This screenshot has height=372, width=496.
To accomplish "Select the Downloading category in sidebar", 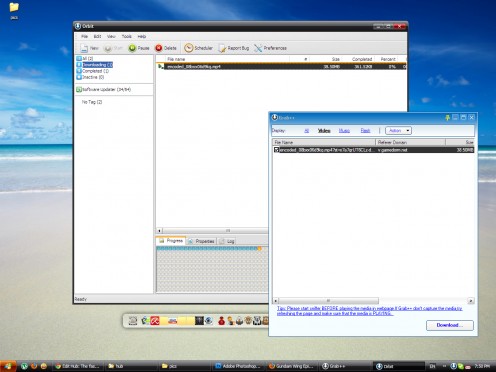I will pyautogui.click(x=95, y=65).
